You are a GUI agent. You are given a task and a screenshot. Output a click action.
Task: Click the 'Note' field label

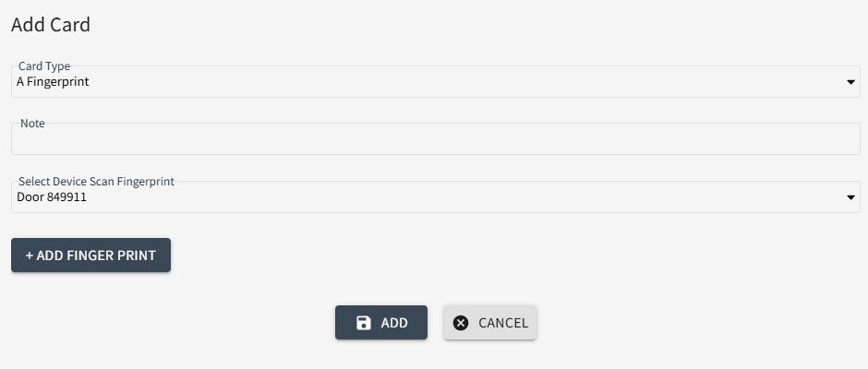pyautogui.click(x=32, y=124)
